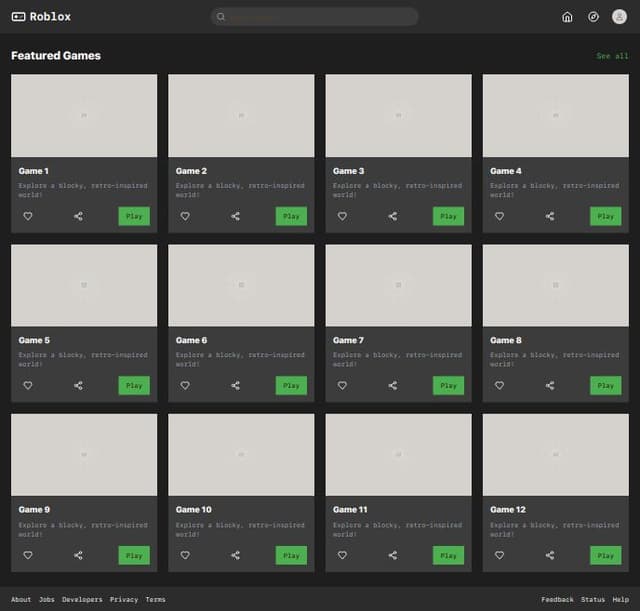Play Game 12
This screenshot has width=640, height=611.
pos(606,555)
